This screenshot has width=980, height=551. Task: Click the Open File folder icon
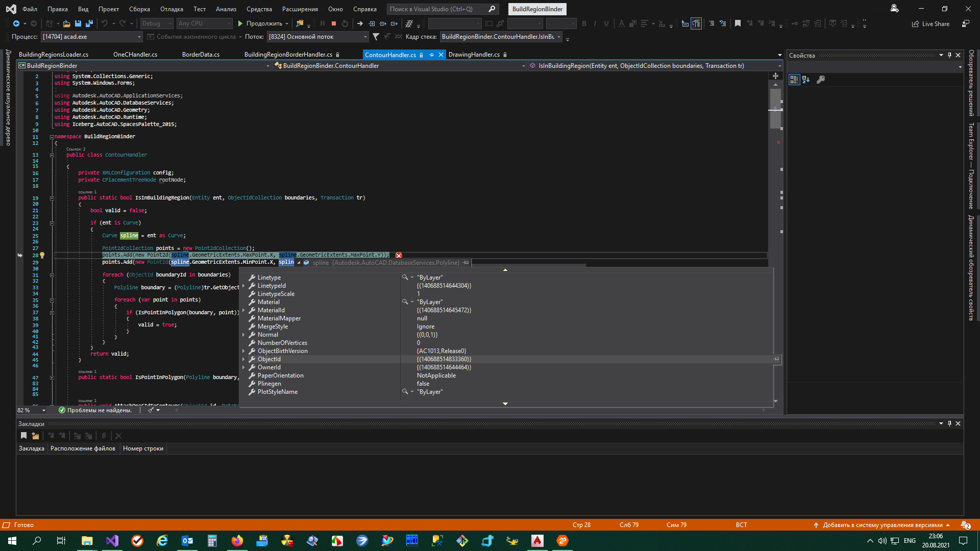coord(66,23)
